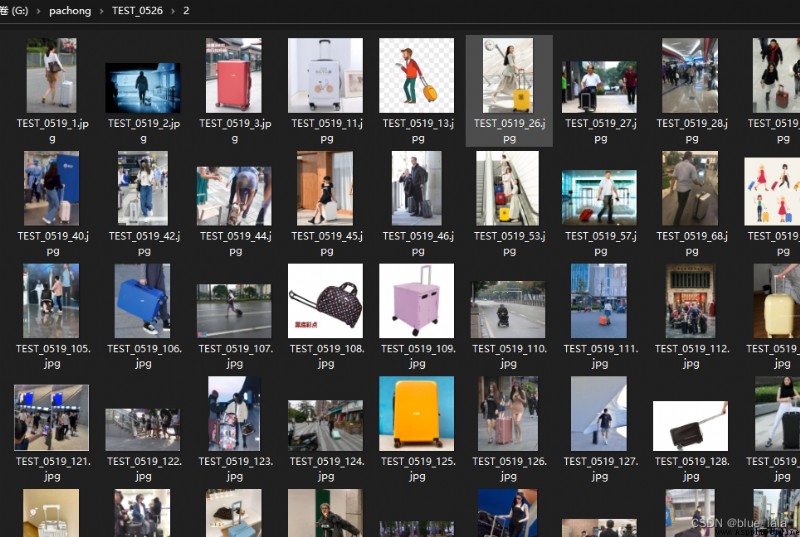Go to TEST_0526 folder in the address path

(137, 11)
